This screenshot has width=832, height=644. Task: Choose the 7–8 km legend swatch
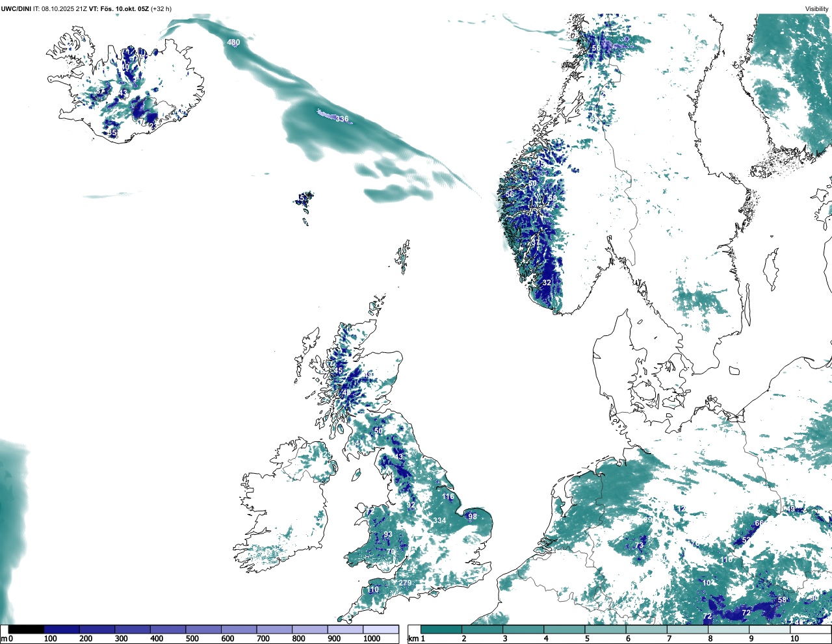coord(688,629)
